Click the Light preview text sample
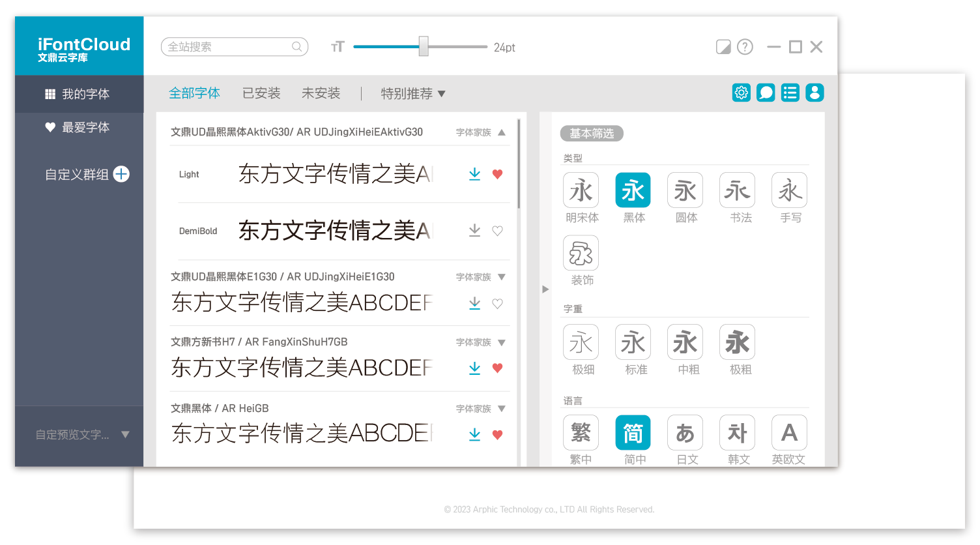 (336, 174)
